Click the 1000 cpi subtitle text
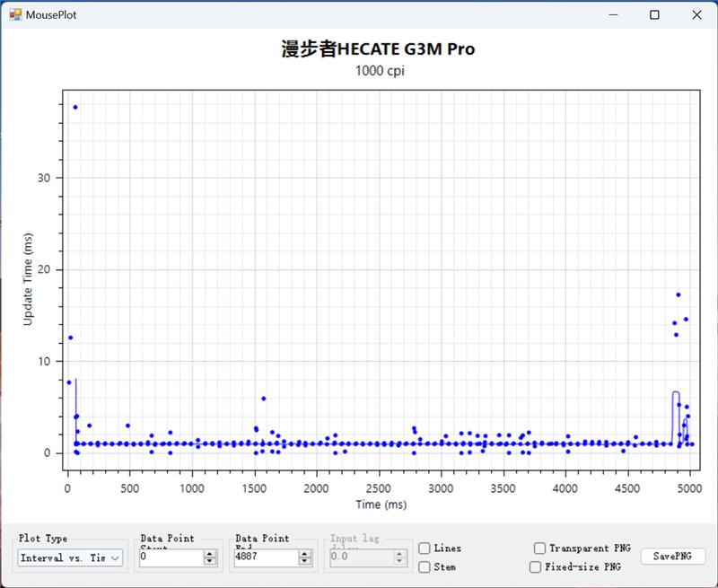 click(x=378, y=71)
